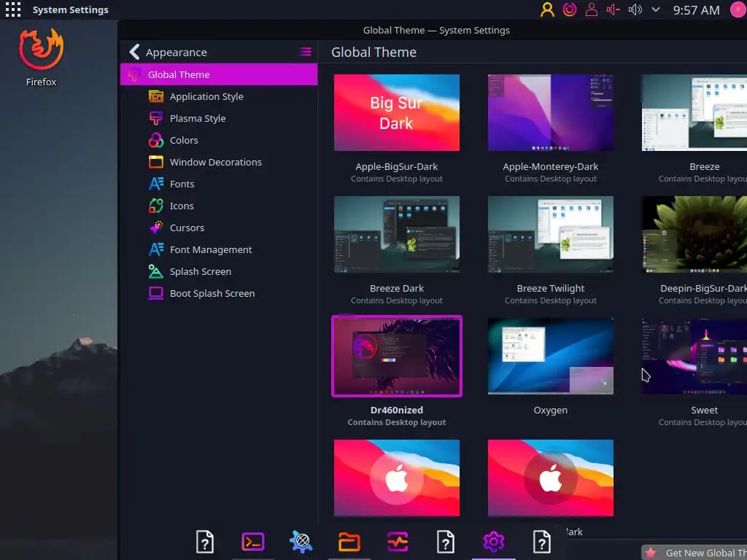Choose the Breeze Dark theme preview
The image size is (747, 560).
tap(396, 234)
